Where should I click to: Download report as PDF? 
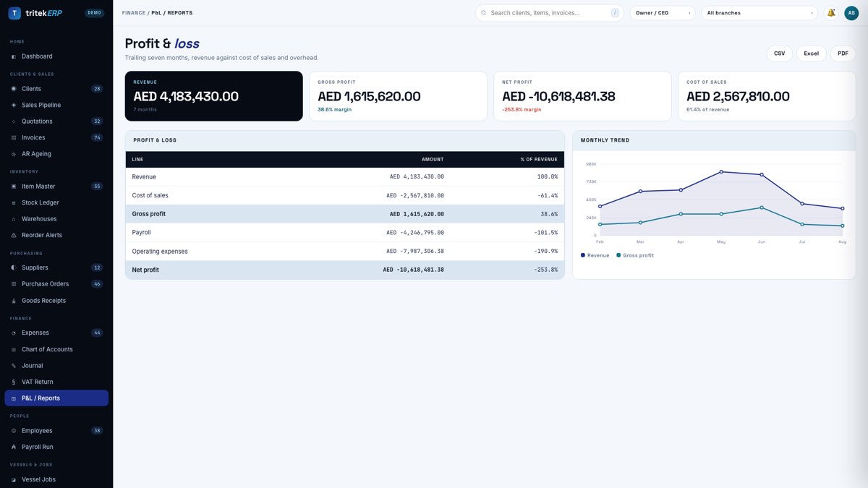click(843, 53)
